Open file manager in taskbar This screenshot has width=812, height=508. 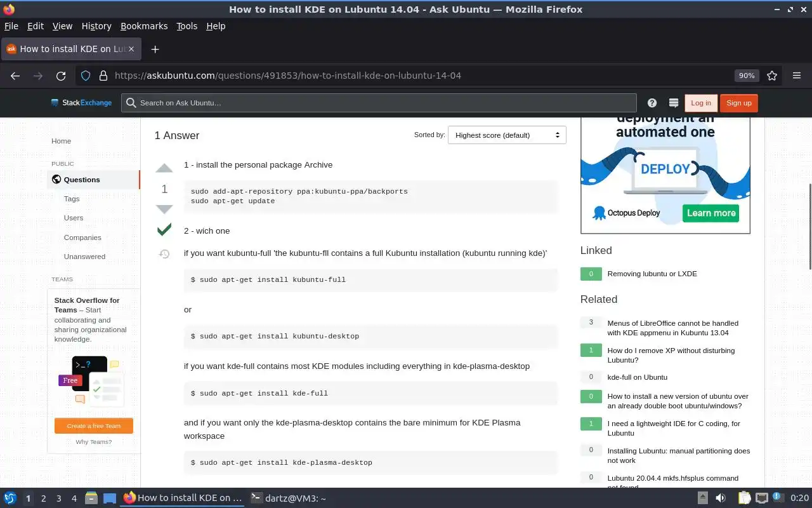click(x=91, y=498)
